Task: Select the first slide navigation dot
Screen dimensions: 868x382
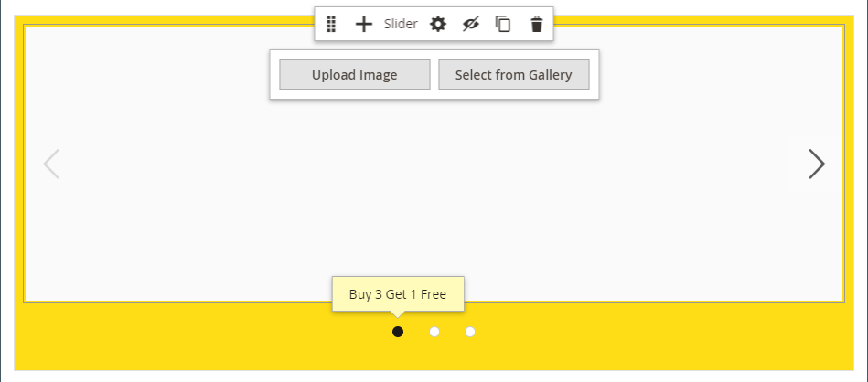Action: 398,332
